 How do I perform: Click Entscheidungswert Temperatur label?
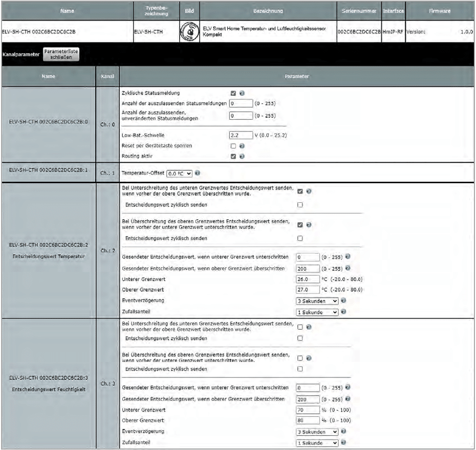point(49,256)
